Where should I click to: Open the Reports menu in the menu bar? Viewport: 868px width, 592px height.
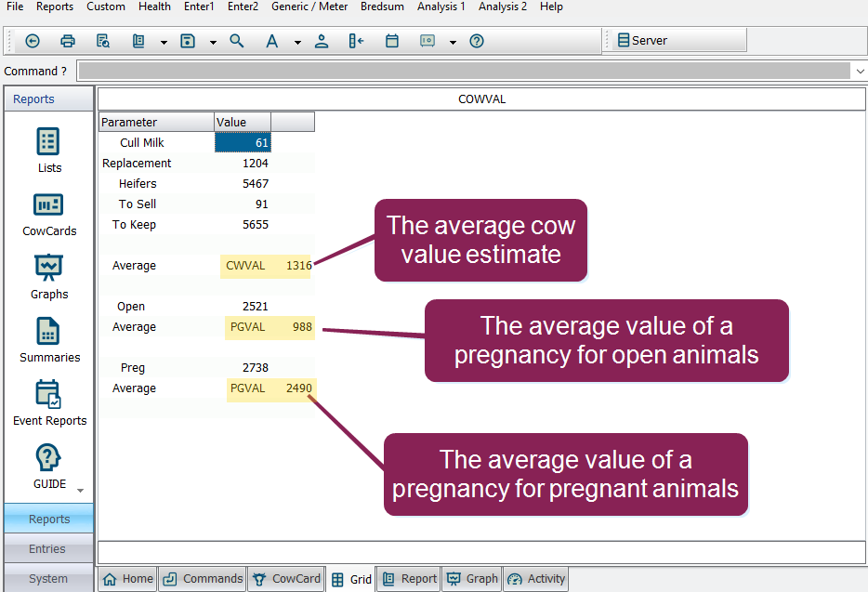click(x=55, y=7)
